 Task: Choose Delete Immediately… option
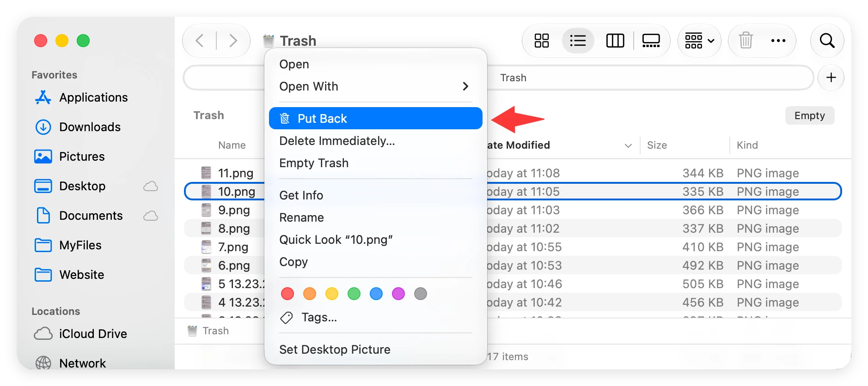(x=375, y=141)
